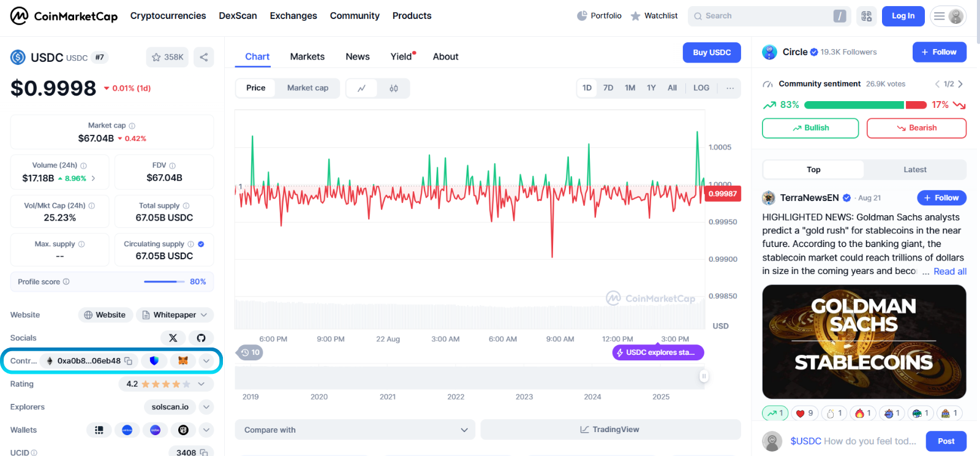Image resolution: width=980 pixels, height=456 pixels.
Task: Go to next community sentiment page
Action: pos(960,84)
